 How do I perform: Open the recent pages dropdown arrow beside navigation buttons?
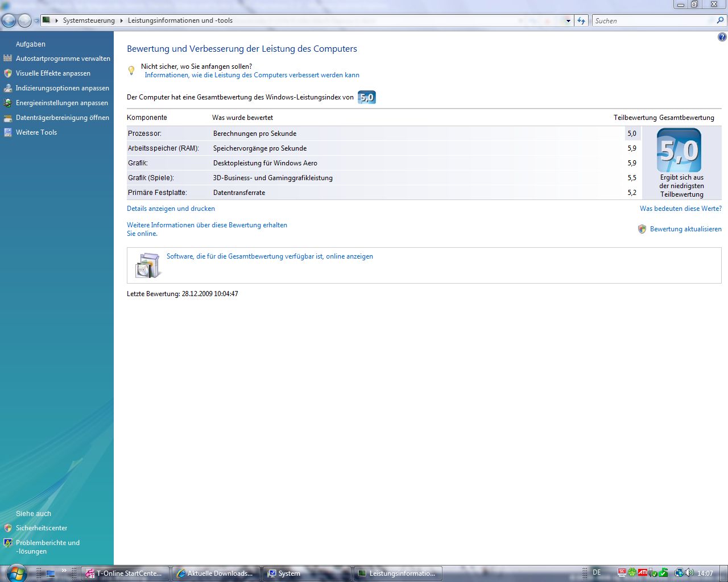(36, 21)
